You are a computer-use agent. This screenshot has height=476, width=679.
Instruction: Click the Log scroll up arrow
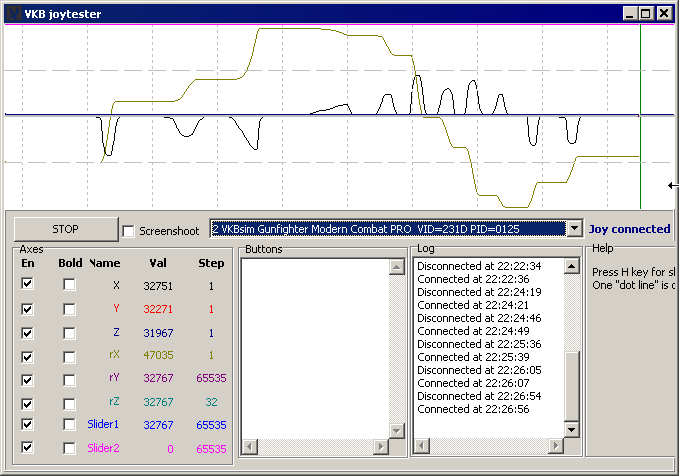[572, 266]
